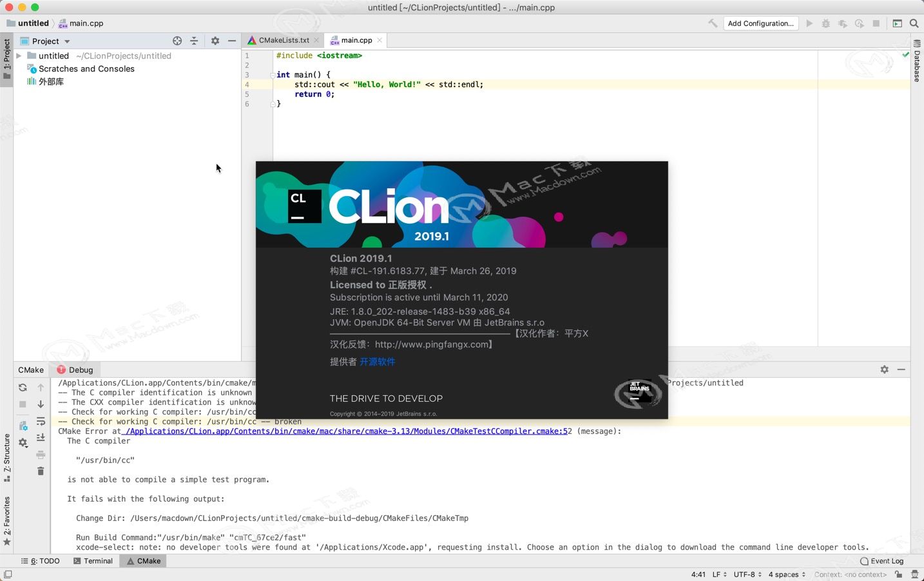Toggle scroll to end in CMake output
The height and width of the screenshot is (581, 924).
(x=41, y=437)
